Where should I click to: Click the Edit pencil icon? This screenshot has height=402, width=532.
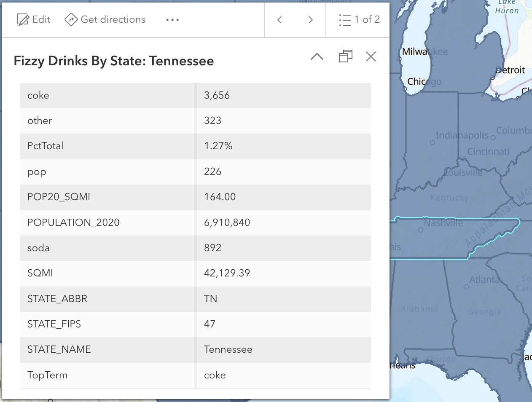pyautogui.click(x=23, y=20)
